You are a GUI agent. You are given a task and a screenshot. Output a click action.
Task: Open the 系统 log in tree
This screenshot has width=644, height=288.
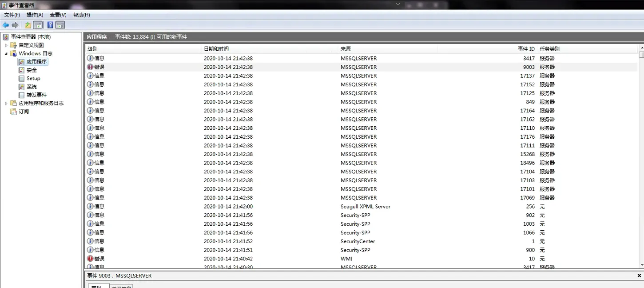(x=32, y=87)
